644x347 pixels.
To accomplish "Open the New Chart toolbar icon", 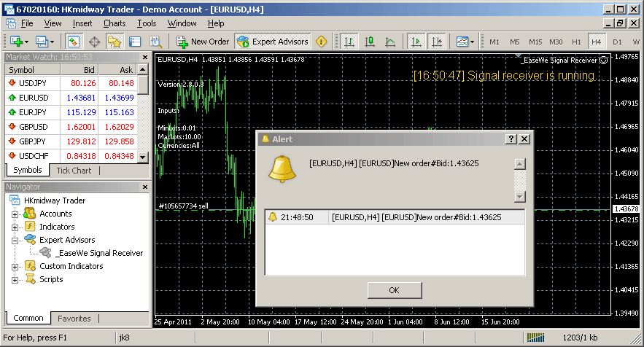I will (19, 42).
